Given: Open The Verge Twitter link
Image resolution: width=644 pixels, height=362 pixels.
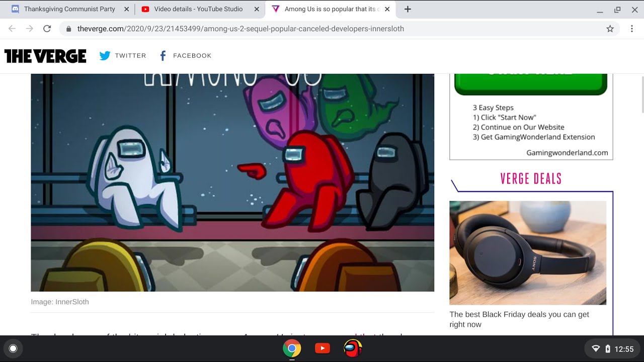Looking at the screenshot, I should click(x=123, y=56).
